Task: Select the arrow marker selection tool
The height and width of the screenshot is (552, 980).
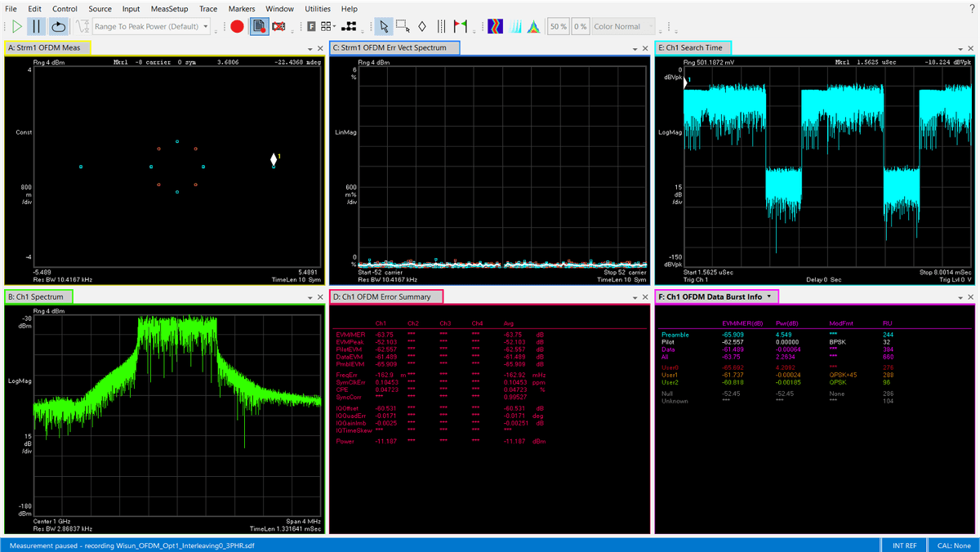Action: click(384, 25)
